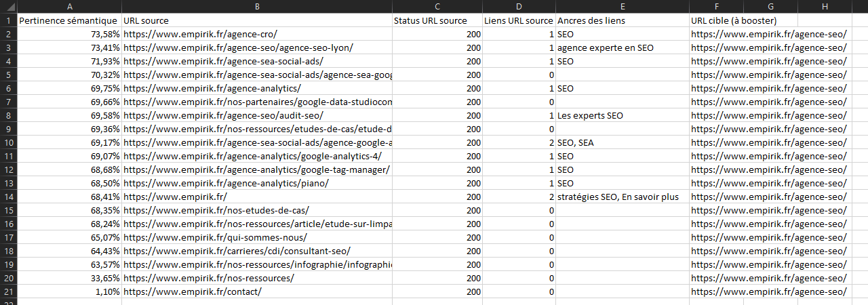
Task: Select the 64,43% cell
Action: (x=69, y=251)
